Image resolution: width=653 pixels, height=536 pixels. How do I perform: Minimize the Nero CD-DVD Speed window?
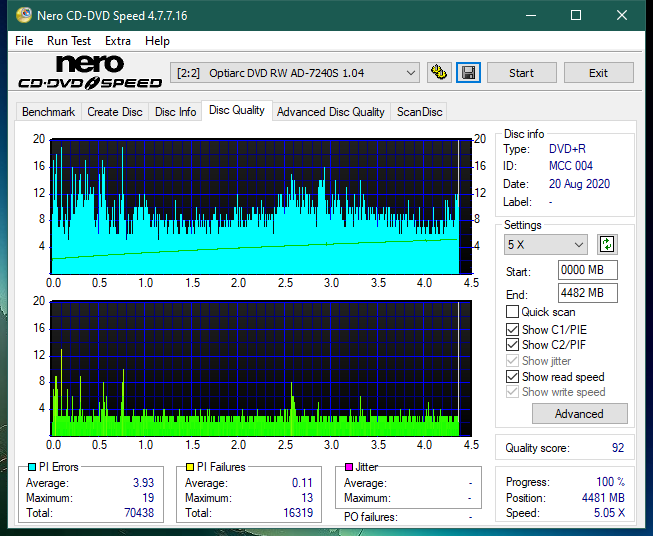point(531,15)
